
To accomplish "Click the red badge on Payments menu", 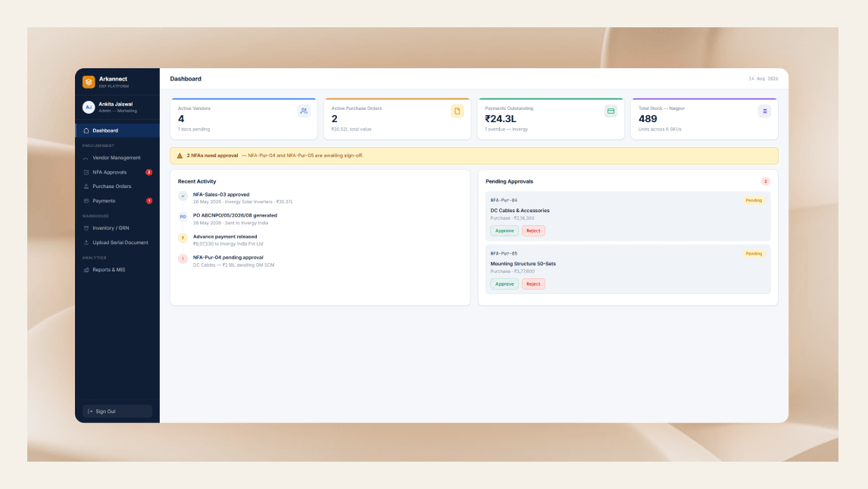I will click(149, 201).
